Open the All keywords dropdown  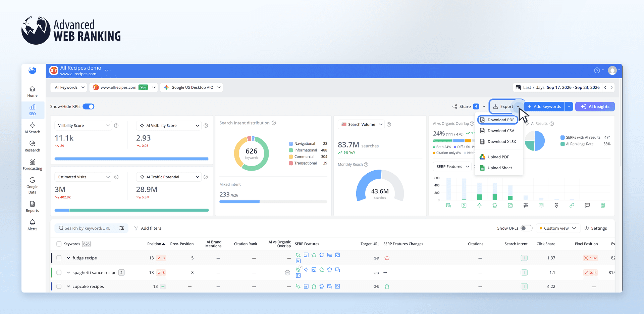point(69,88)
